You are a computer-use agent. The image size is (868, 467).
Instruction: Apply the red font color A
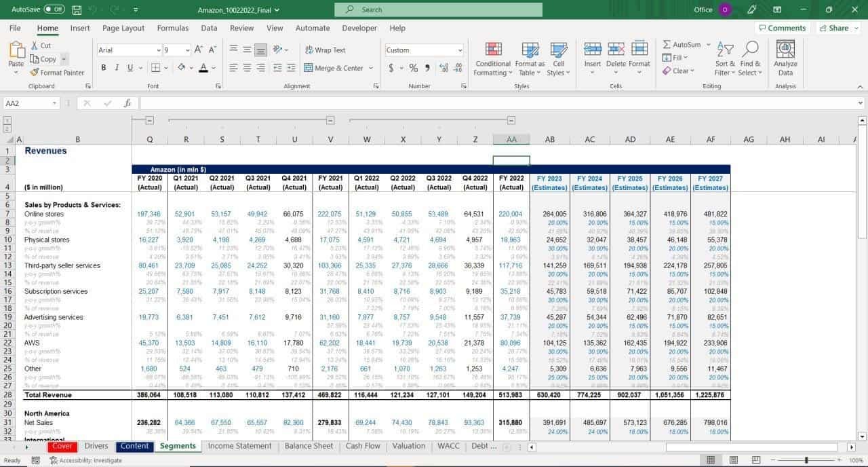coord(203,68)
